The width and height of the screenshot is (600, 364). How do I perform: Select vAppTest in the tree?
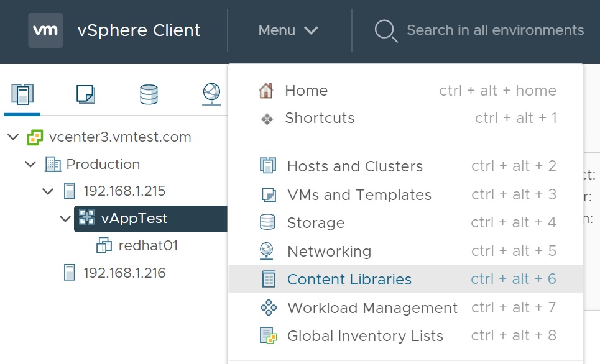click(x=134, y=218)
